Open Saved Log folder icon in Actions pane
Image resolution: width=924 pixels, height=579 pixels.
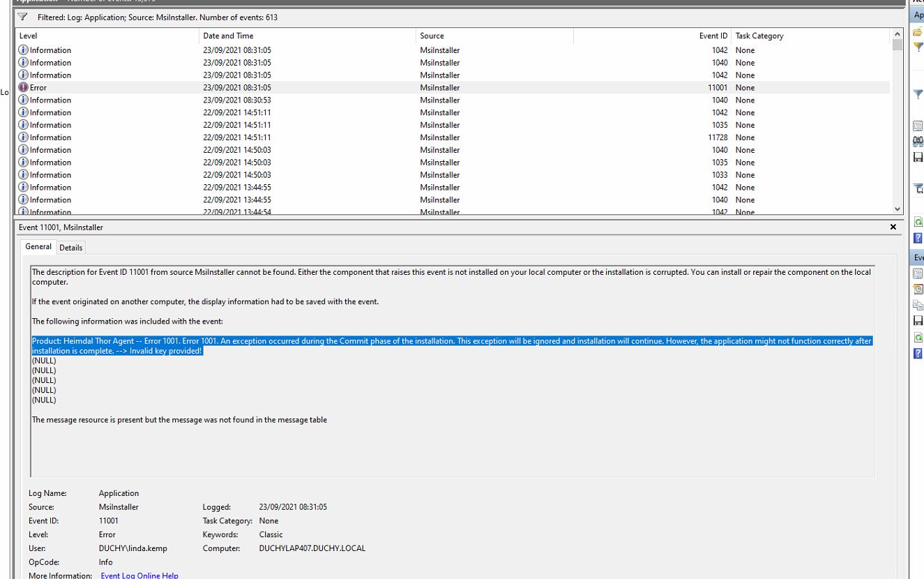(x=918, y=31)
